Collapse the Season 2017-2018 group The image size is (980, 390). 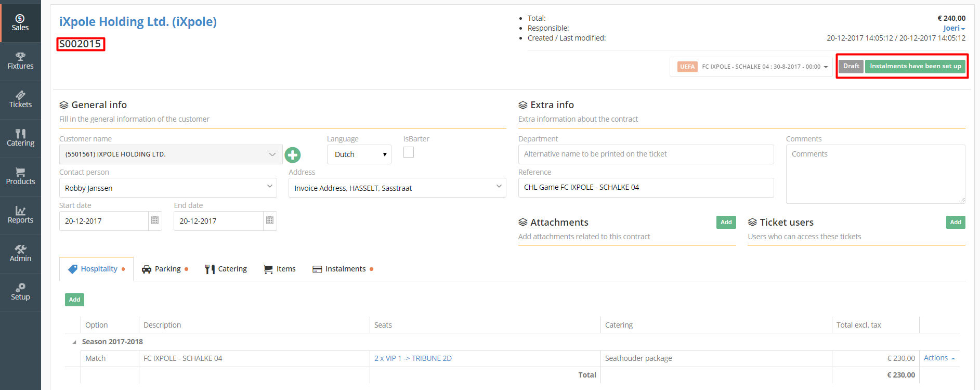point(74,342)
